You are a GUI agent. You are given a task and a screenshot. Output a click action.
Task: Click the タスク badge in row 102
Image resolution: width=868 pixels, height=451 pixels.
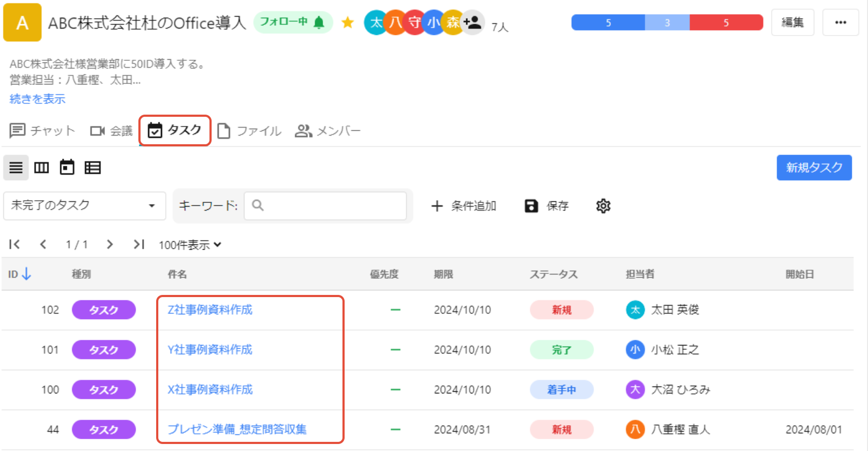coord(104,310)
